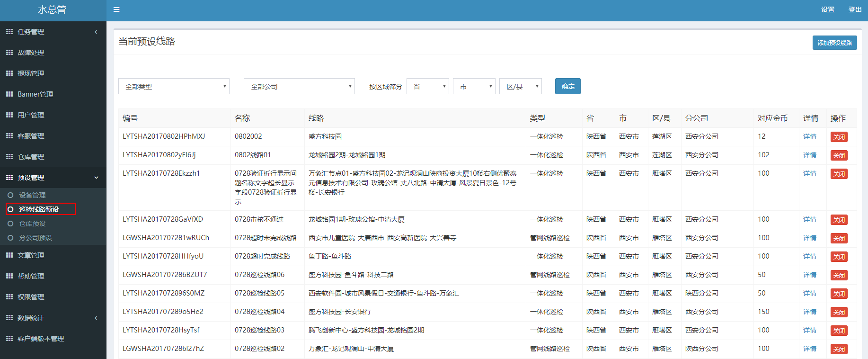Click 关闭 for 0728巡检线路02
The image size is (868, 359).
(839, 349)
